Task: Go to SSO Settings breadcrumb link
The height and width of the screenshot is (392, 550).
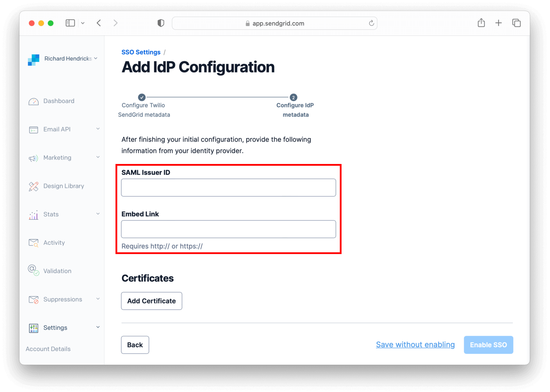Action: click(141, 52)
